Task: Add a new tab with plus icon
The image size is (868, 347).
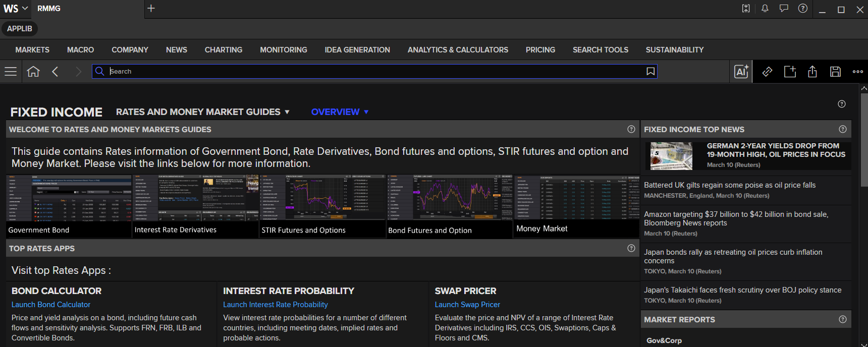Action: point(151,9)
